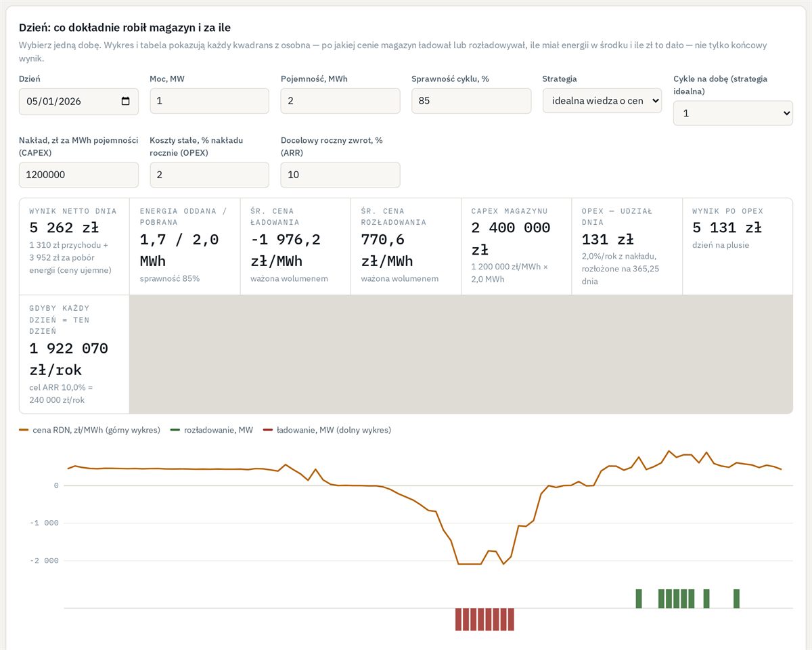
Task: Click the ARR docelowy zwrot input
Action: 340,175
